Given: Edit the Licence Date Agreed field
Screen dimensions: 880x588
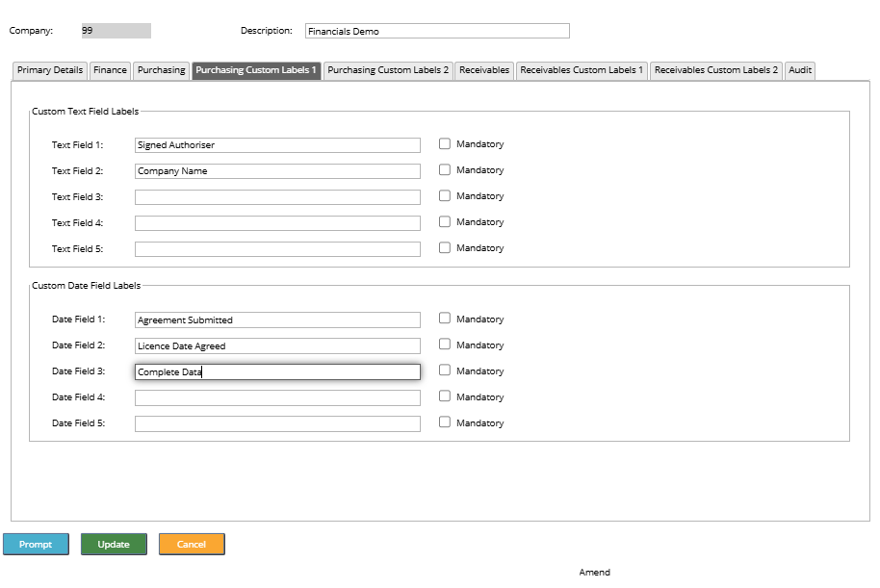Looking at the screenshot, I should pos(277,345).
